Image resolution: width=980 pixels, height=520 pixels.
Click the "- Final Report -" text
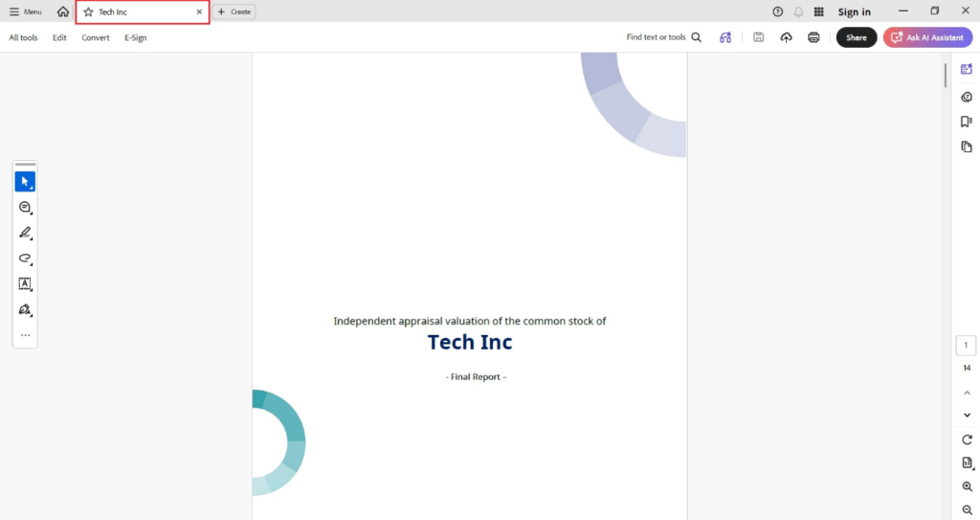tap(477, 376)
